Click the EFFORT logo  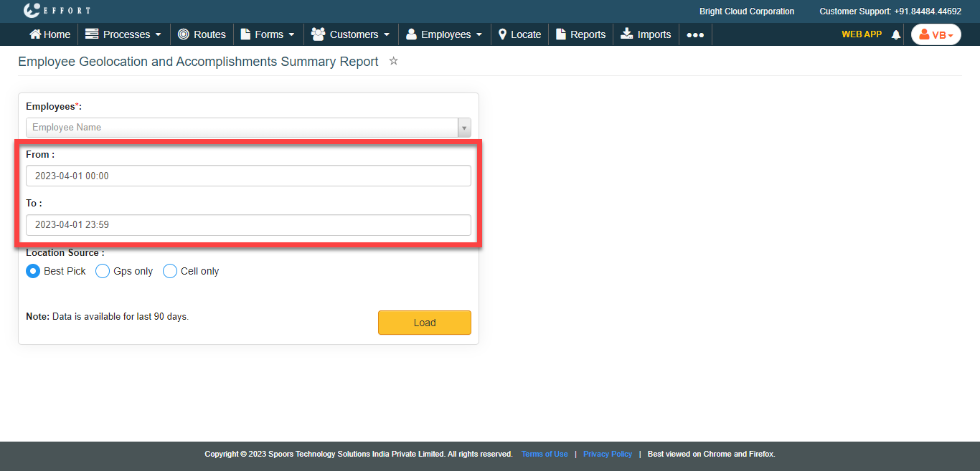(x=57, y=11)
